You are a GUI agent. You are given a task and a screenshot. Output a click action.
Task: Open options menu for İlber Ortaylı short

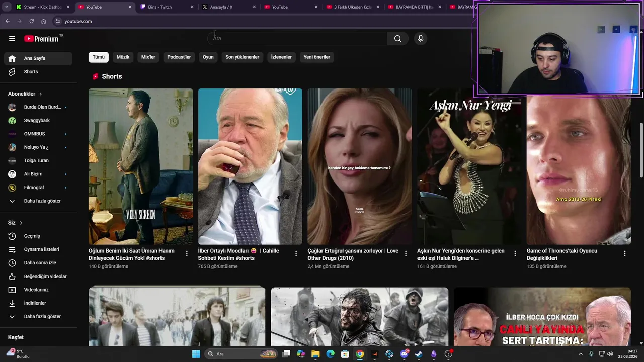point(296,254)
